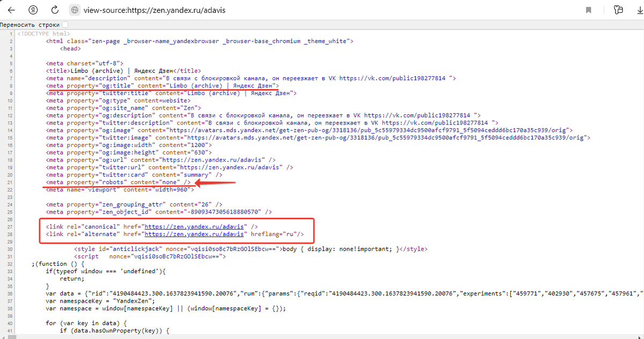Open site info via the globe icon
This screenshot has height=339, width=644.
(x=75, y=10)
